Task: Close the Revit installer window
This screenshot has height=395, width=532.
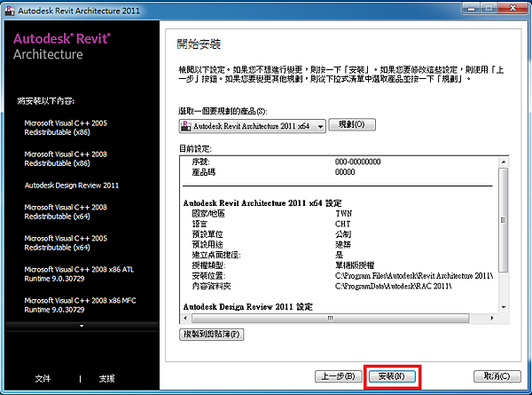Action: pos(512,8)
